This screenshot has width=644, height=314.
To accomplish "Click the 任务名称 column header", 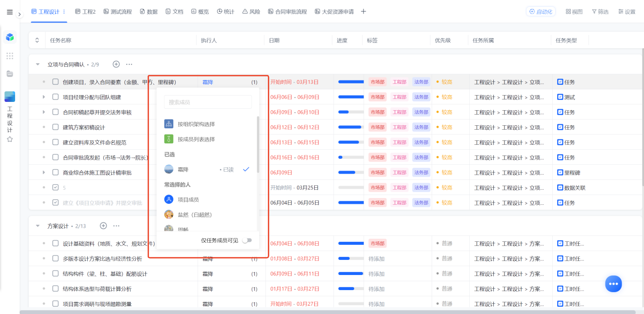I will click(60, 40).
